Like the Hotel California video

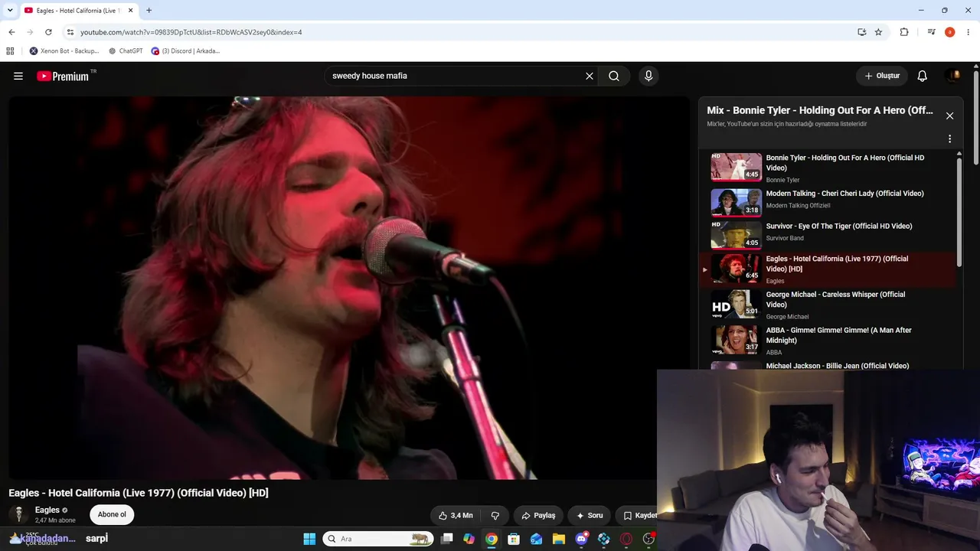pyautogui.click(x=456, y=516)
